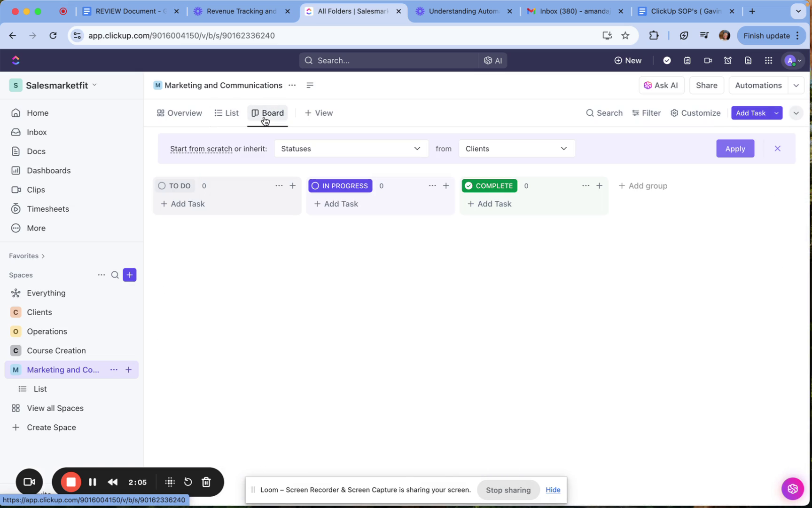Open browser tab list dropdown
This screenshot has height=508, width=812.
point(798,11)
